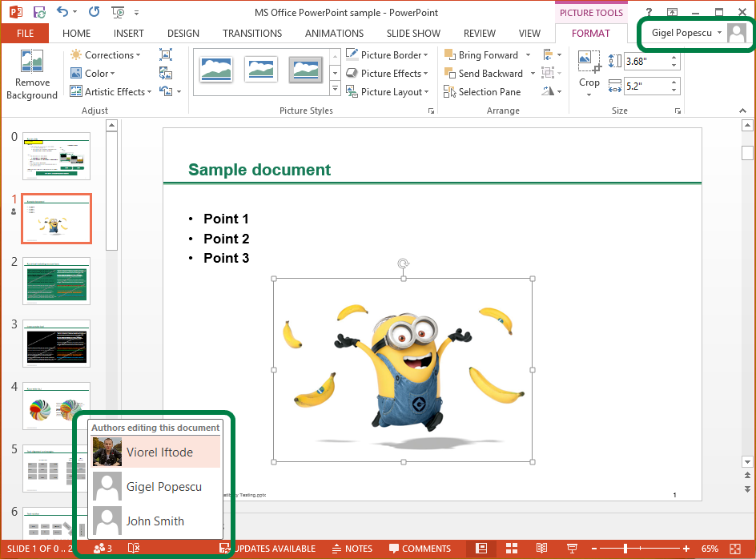Image resolution: width=756 pixels, height=559 pixels.
Task: Switch to the ANIMATIONS tab
Action: (x=334, y=34)
